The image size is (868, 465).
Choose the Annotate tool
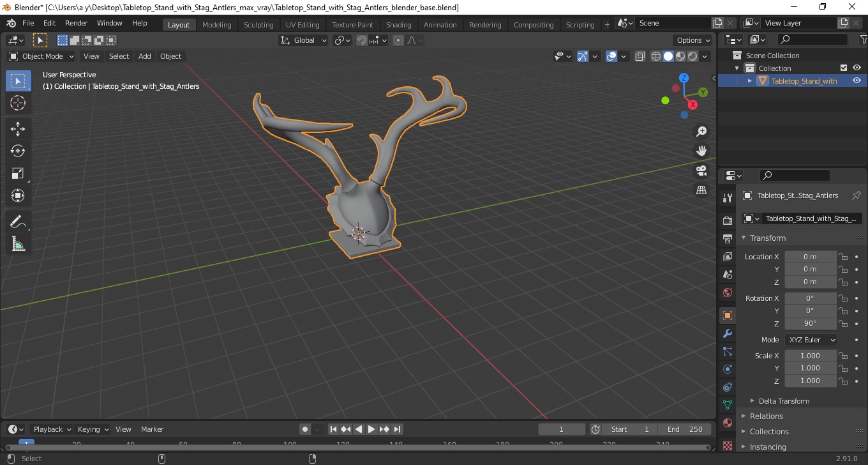pos(18,222)
